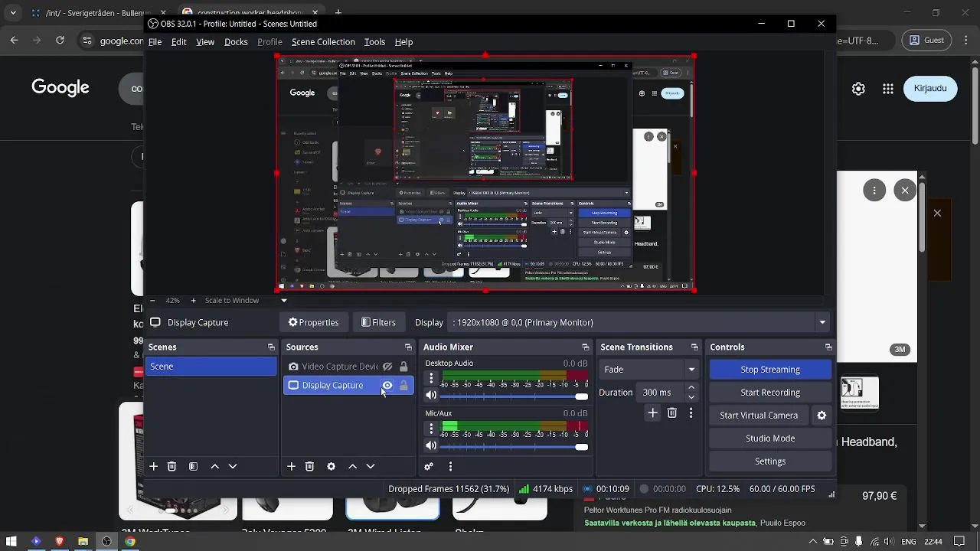Open source Properties button
Viewport: 980px width, 551px height.
(x=313, y=322)
